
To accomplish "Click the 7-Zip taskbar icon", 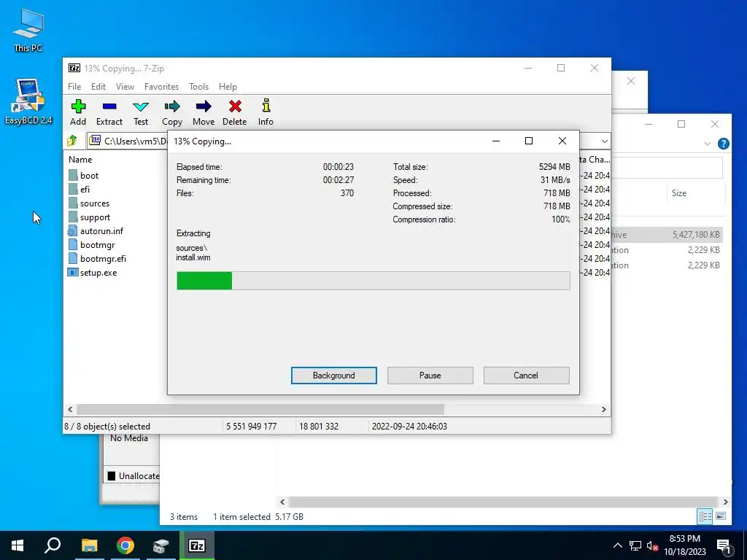I will click(197, 545).
